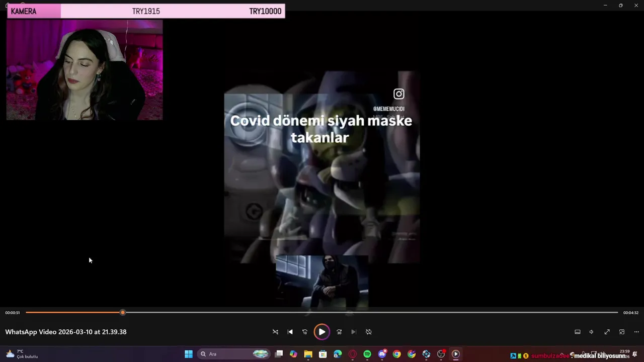Open the Windows Start menu
644x362 pixels.
click(x=189, y=354)
